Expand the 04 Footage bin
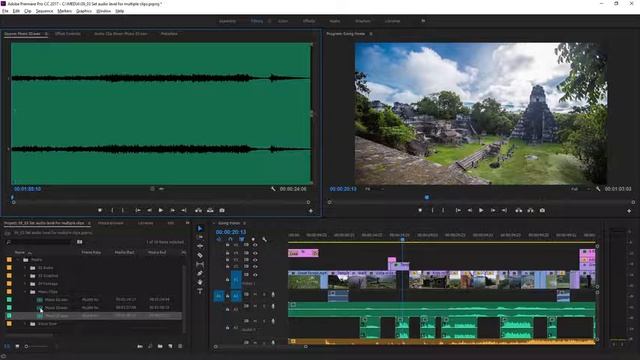The width and height of the screenshot is (640, 360). [x=25, y=284]
